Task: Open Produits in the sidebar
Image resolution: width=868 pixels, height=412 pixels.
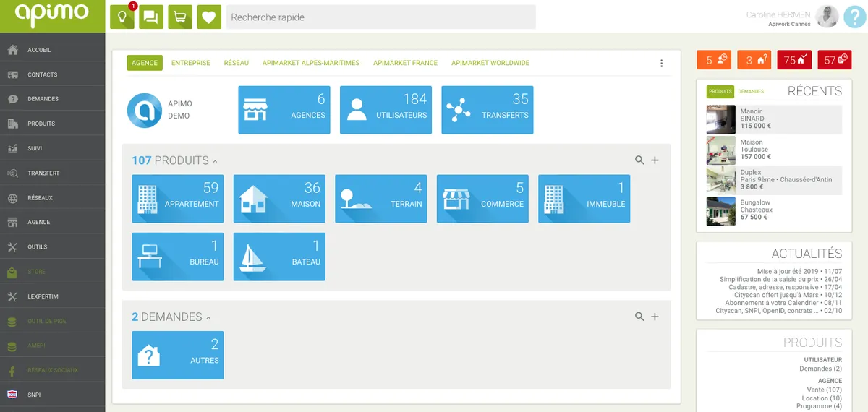Action: (52, 124)
